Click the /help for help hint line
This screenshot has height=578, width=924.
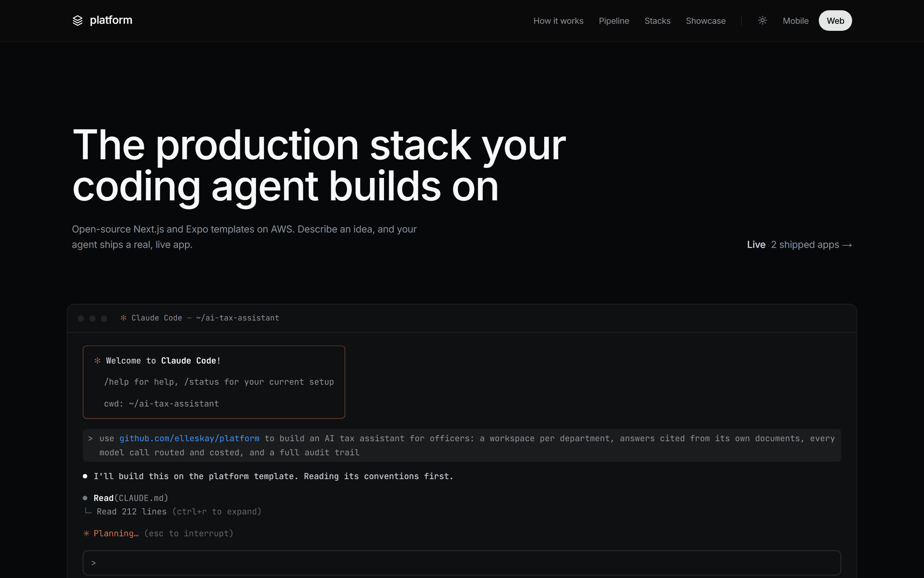[219, 382]
